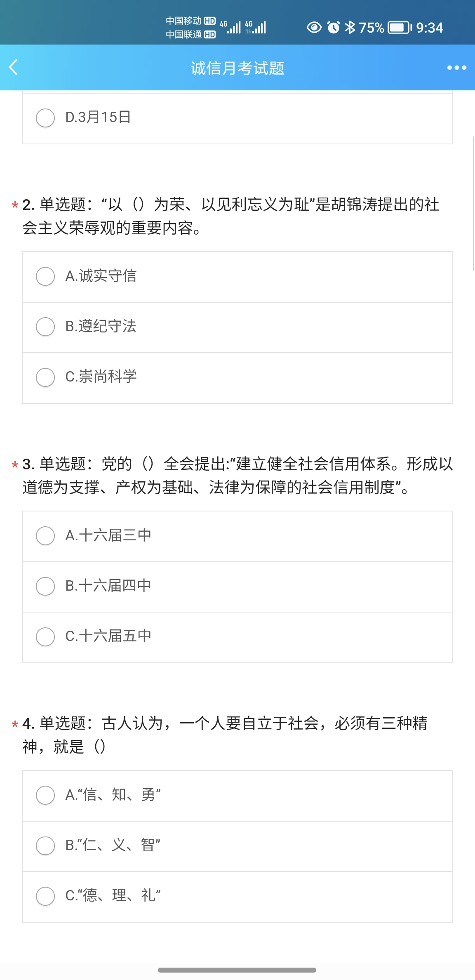Tap the 9:34 clock in status bar
The height and width of the screenshot is (980, 475).
coord(429,28)
